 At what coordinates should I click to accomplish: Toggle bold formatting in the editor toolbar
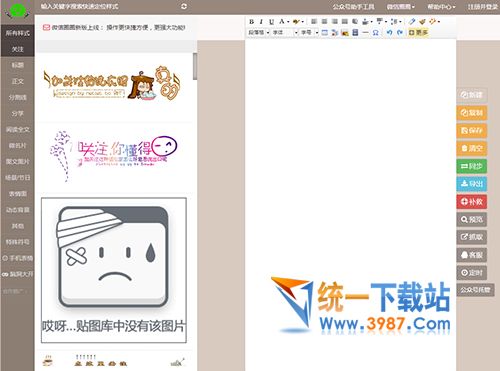coord(252,22)
